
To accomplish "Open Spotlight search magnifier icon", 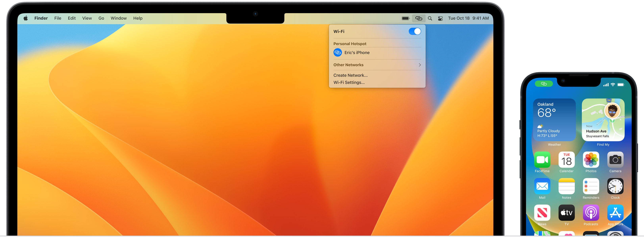I will click(x=430, y=18).
